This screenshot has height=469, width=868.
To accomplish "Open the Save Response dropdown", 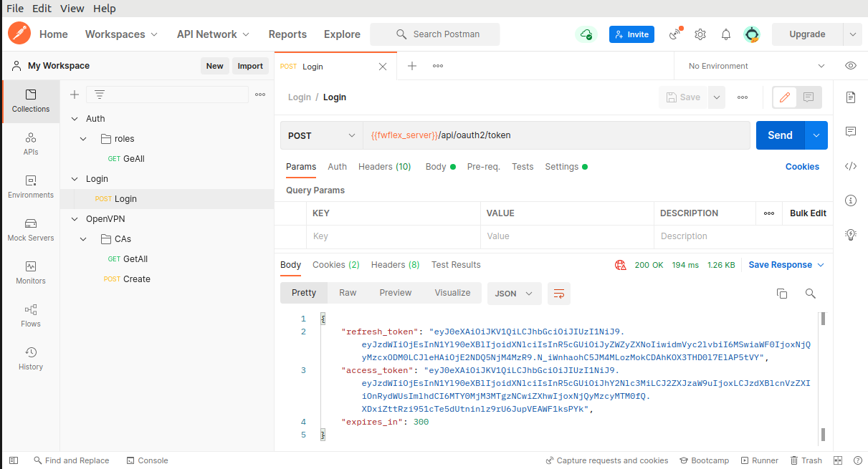I will [786, 265].
